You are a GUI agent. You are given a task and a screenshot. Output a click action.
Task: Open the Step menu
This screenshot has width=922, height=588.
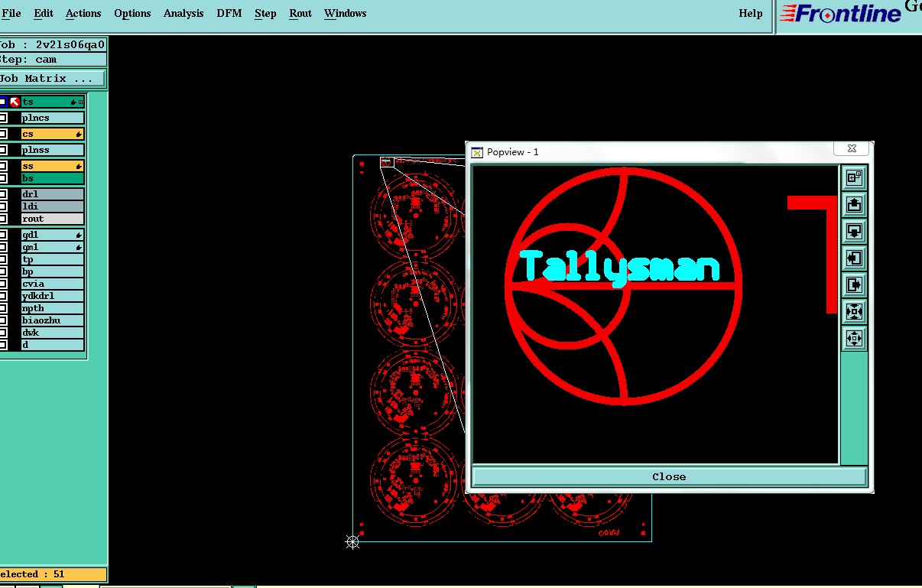[265, 13]
